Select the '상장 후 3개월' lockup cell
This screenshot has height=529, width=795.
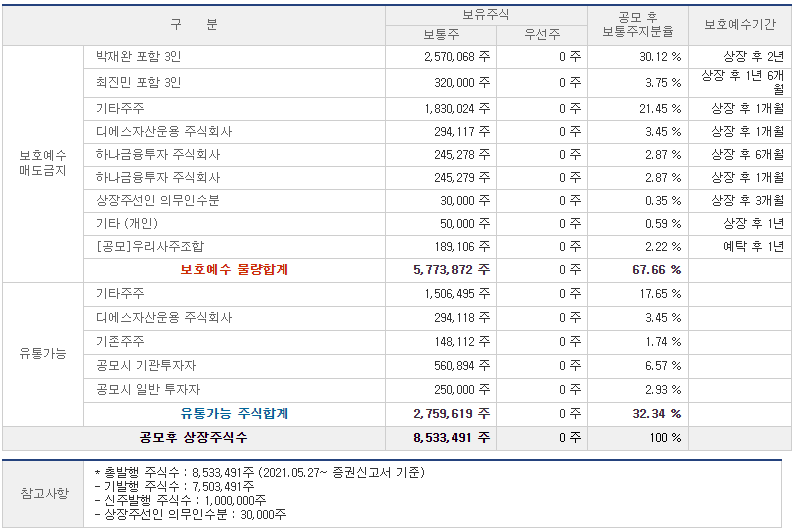coord(747,201)
